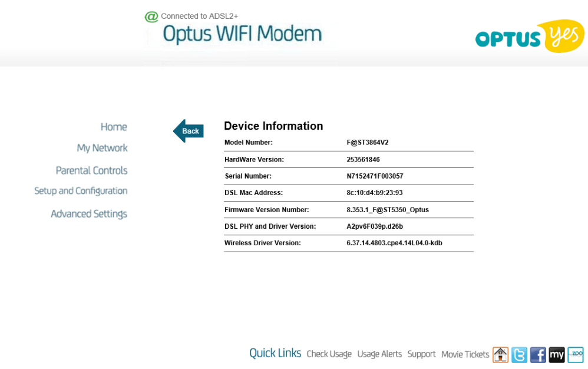The width and height of the screenshot is (588, 369).
Task: Click the Optus WIFI Modem title
Action: coord(242,34)
